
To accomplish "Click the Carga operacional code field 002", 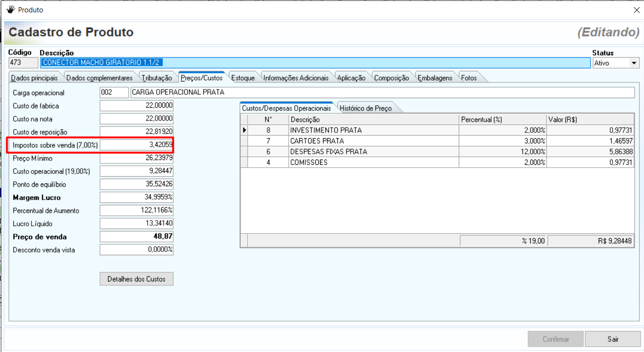I will tap(114, 92).
